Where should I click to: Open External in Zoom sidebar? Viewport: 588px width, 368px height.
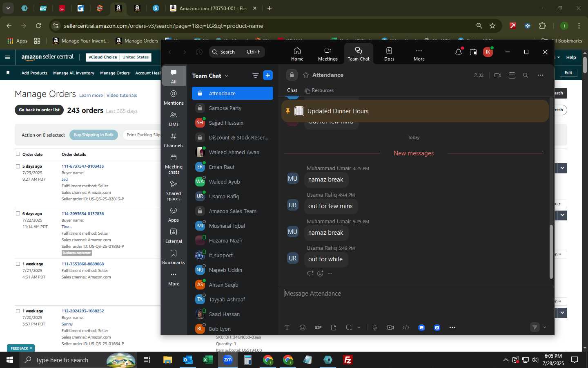click(174, 236)
